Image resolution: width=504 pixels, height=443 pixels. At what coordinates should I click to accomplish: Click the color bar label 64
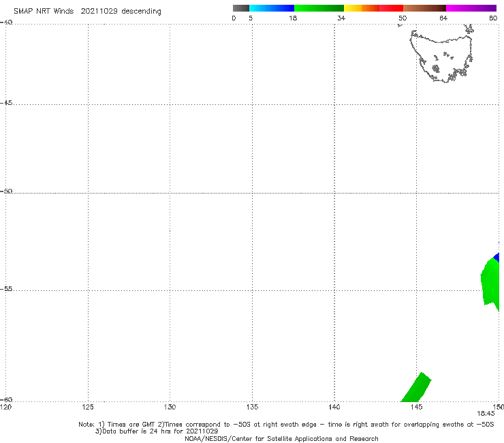point(443,18)
